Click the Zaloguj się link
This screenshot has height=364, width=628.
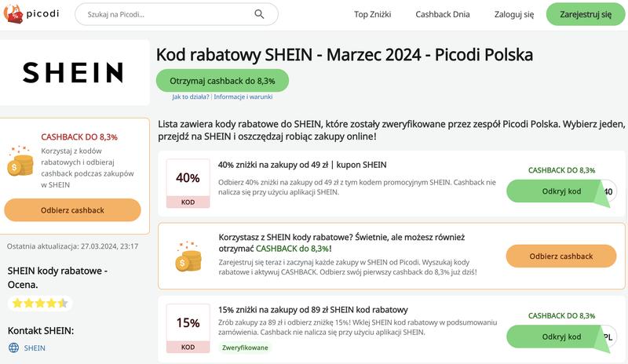(514, 14)
